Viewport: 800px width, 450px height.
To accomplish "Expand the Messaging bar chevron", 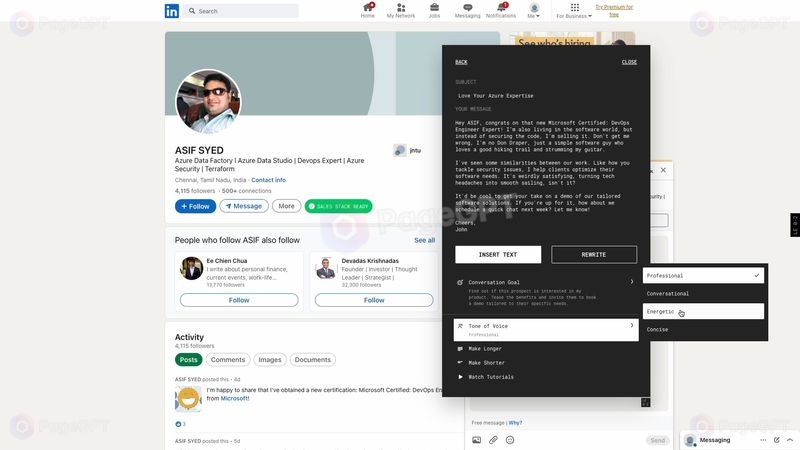I will click(x=790, y=440).
